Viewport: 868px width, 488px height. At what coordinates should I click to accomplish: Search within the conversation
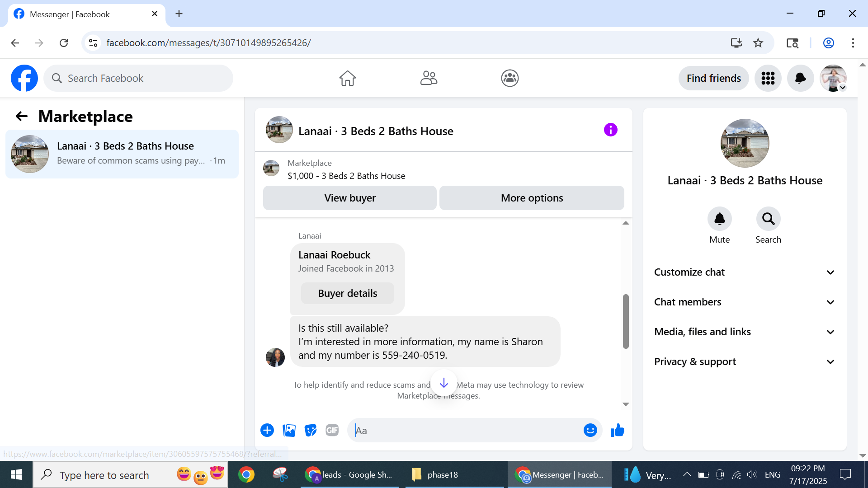pyautogui.click(x=768, y=219)
